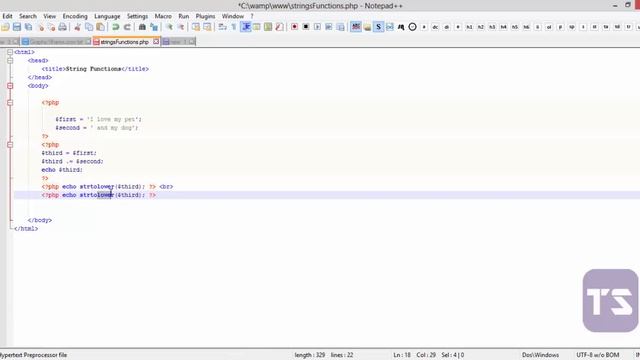The height and width of the screenshot is (360, 640).
Task: Zoom in using the toolbar zoom icon
Action: pyautogui.click(x=169, y=27)
